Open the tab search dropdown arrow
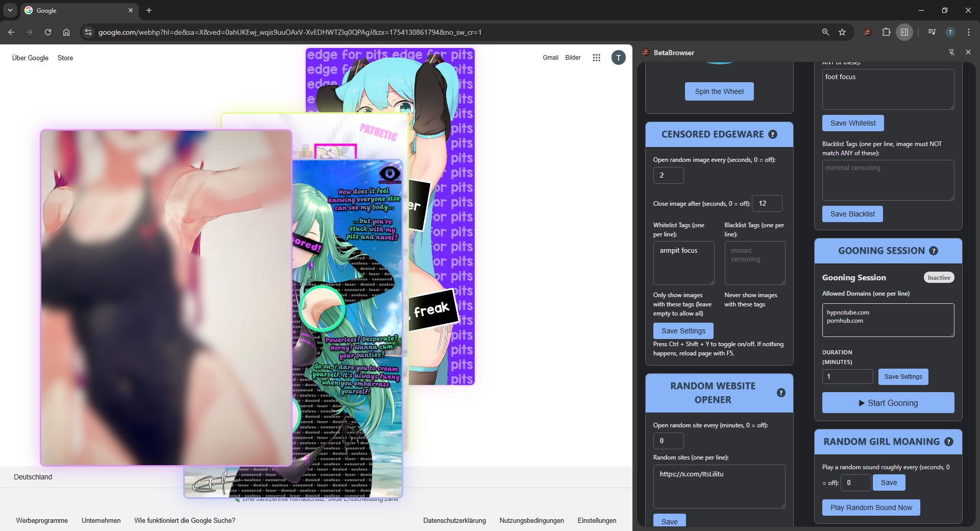 point(10,10)
